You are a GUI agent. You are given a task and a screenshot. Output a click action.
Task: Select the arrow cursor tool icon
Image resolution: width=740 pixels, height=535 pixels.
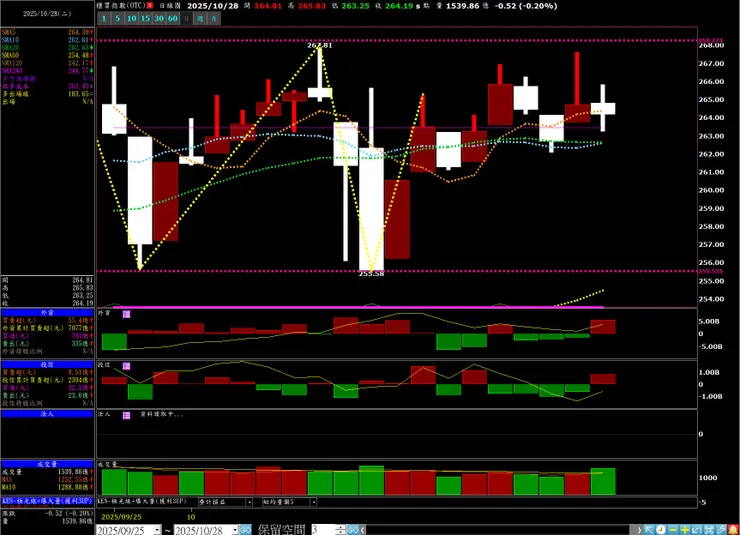pyautogui.click(x=649, y=530)
